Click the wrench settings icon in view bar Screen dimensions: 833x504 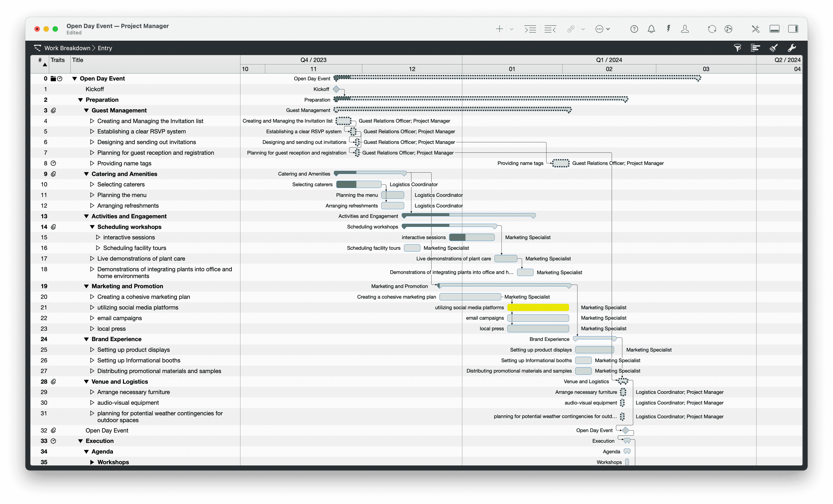(792, 48)
